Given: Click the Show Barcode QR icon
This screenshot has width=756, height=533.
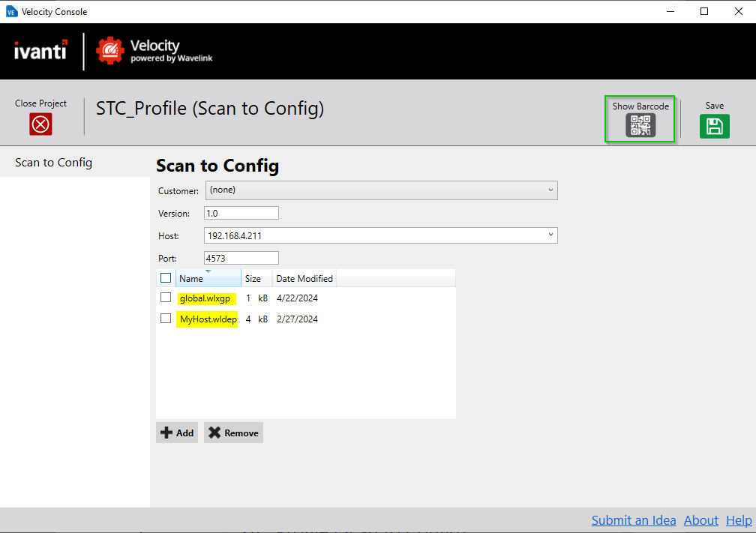Looking at the screenshot, I should (640, 126).
